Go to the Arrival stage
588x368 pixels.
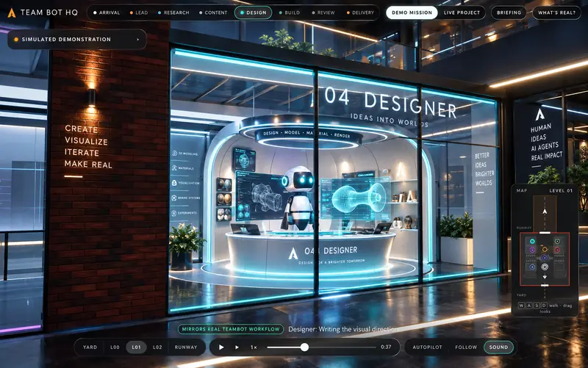[107, 12]
